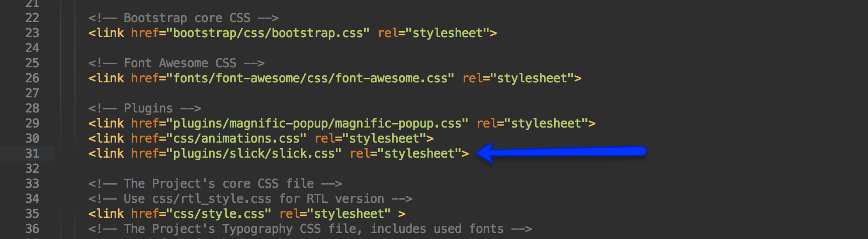Click the plugins/slick/slick.css href string
The height and width of the screenshot is (239, 868).
[254, 154]
